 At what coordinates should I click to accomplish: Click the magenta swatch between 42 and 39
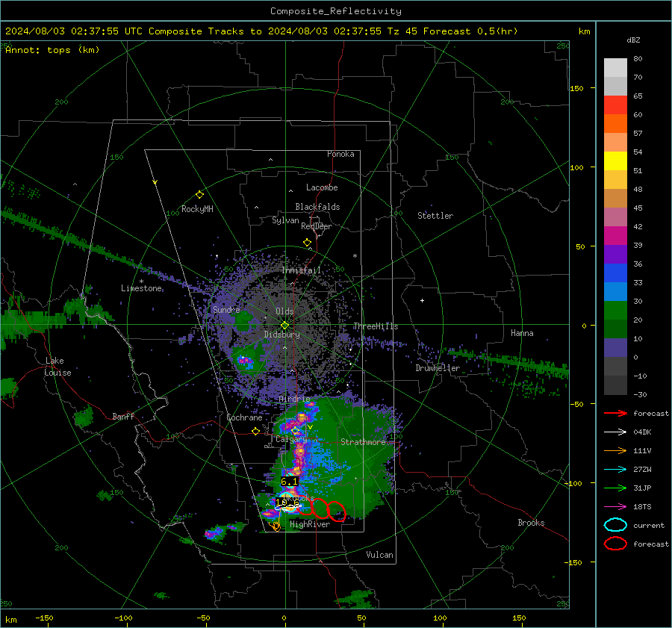(615, 236)
